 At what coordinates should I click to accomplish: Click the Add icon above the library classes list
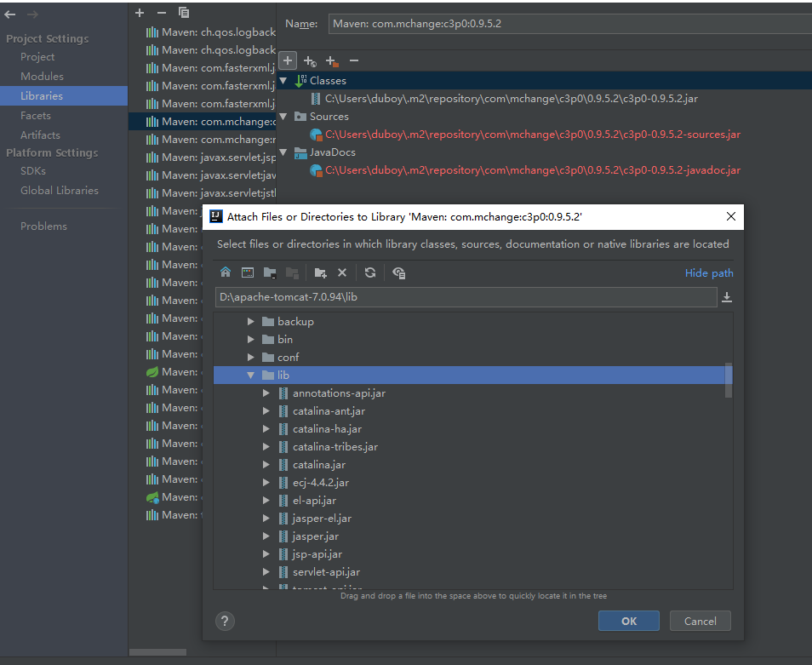coord(287,60)
